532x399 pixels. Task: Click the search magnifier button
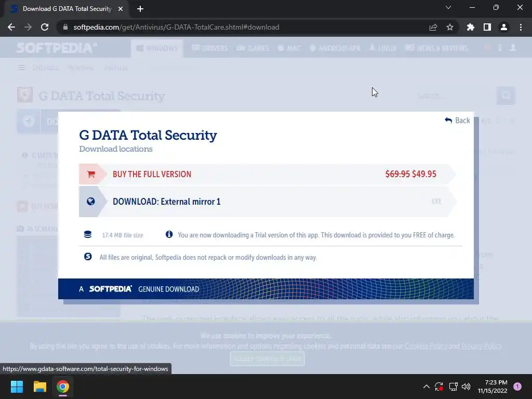506,96
